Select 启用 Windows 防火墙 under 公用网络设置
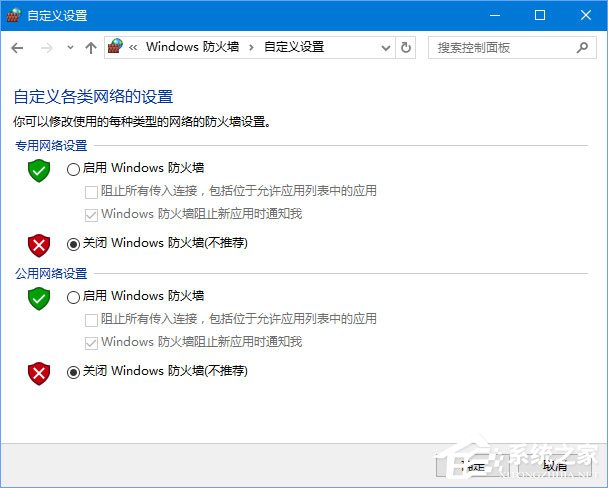608x488 pixels. 73,297
